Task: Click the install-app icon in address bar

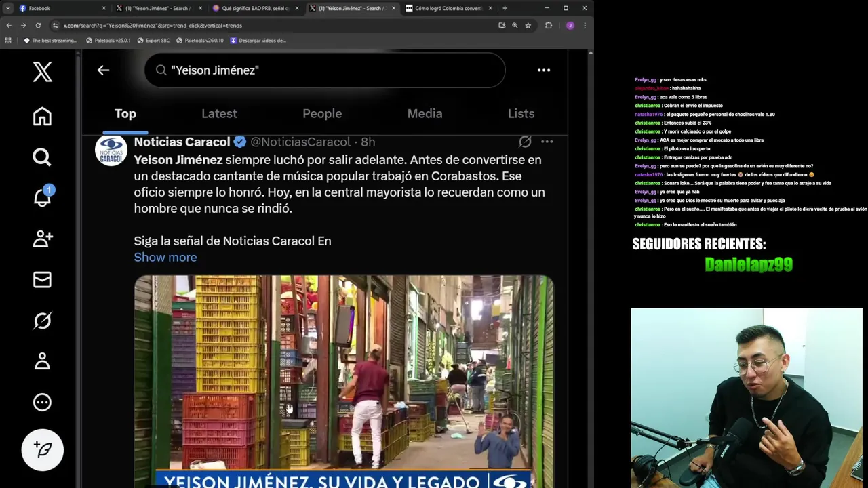Action: click(502, 25)
